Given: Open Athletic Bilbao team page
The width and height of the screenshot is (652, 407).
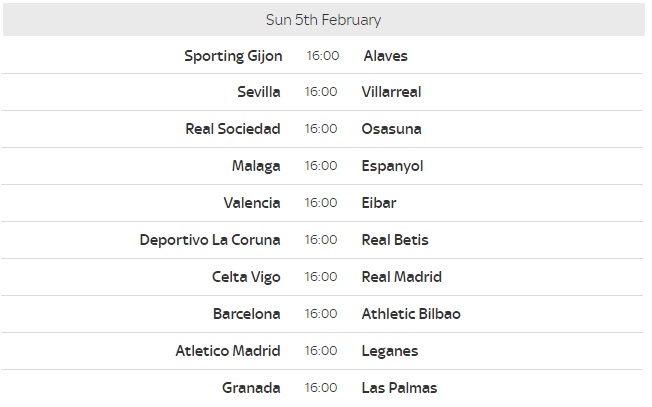Looking at the screenshot, I should [411, 314].
